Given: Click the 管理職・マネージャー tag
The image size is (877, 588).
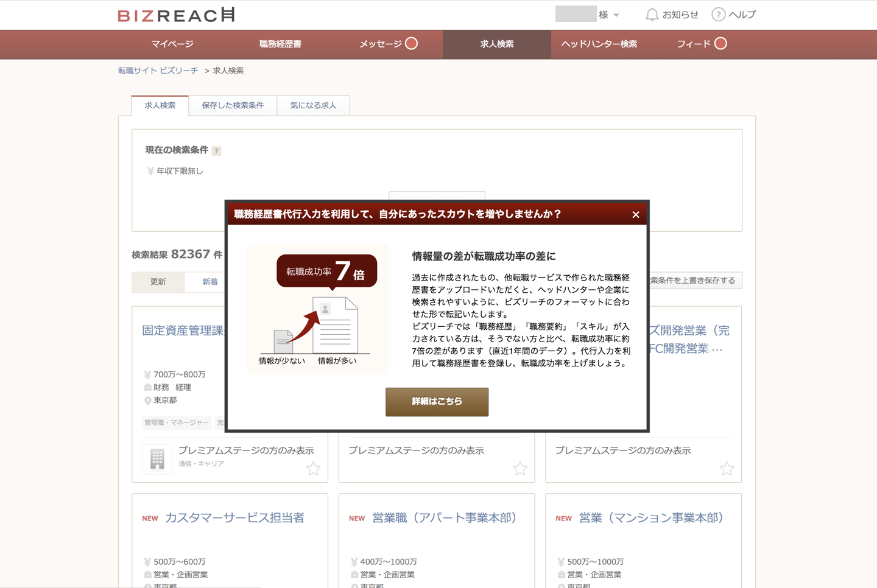Looking at the screenshot, I should pyautogui.click(x=177, y=422).
